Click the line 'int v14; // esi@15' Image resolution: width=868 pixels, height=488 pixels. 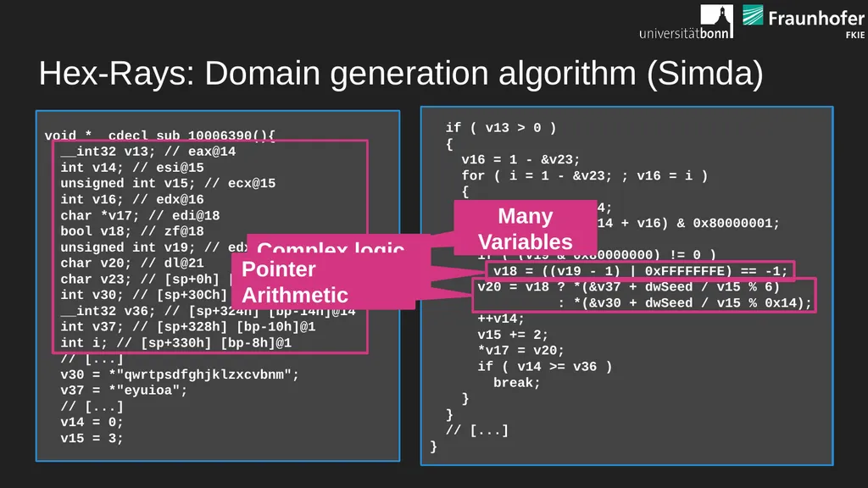[x=131, y=168]
